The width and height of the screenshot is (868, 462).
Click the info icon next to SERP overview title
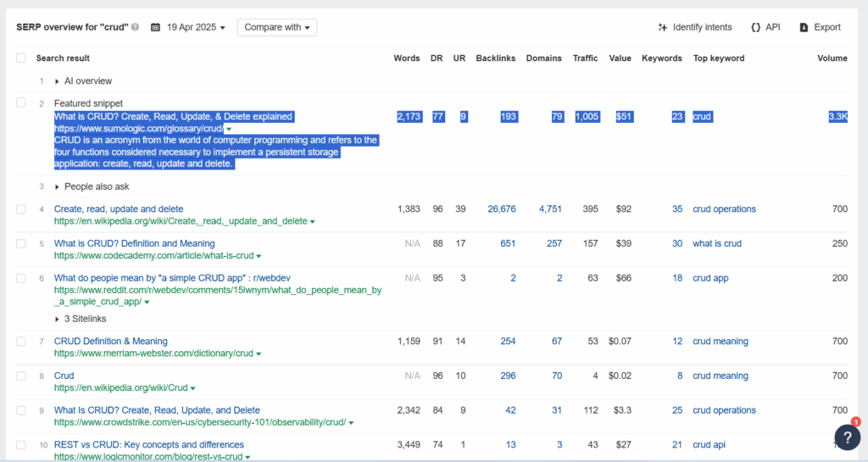click(x=135, y=27)
